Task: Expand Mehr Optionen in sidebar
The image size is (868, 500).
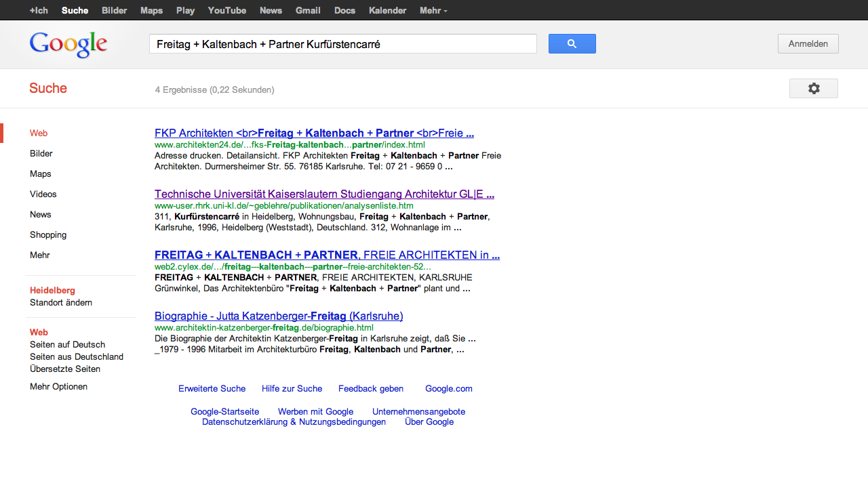Action: (x=58, y=387)
